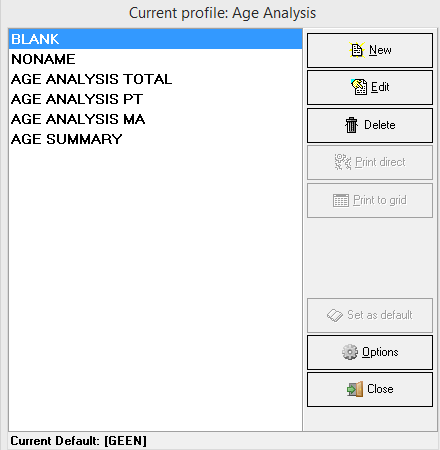The height and width of the screenshot is (450, 440).
Task: Select AGE SUMMARY in the list
Action: [x=155, y=139]
